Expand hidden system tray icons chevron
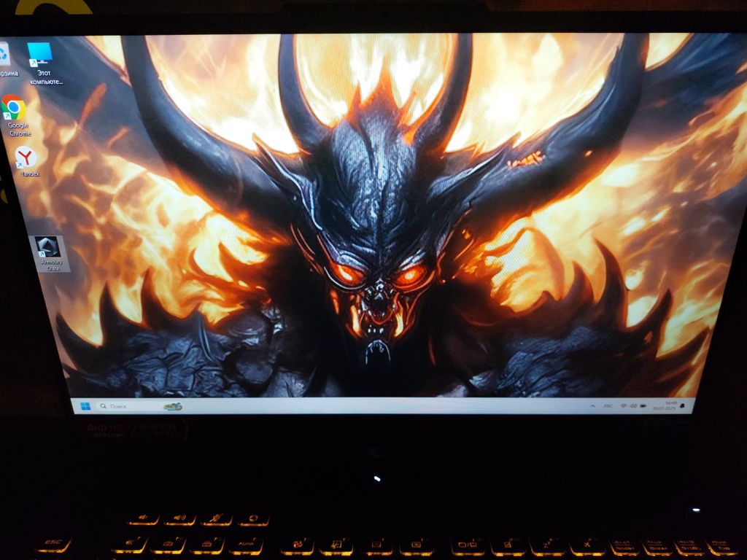 tap(591, 405)
